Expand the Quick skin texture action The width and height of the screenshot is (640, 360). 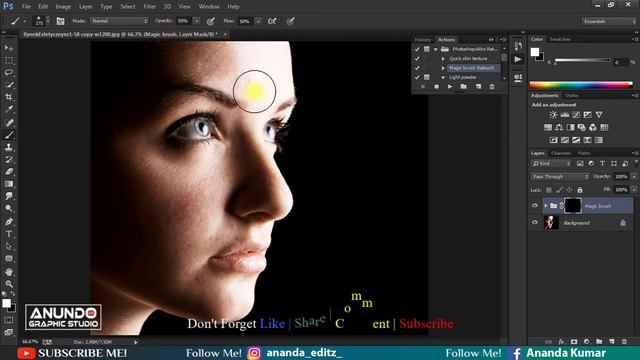(x=443, y=58)
